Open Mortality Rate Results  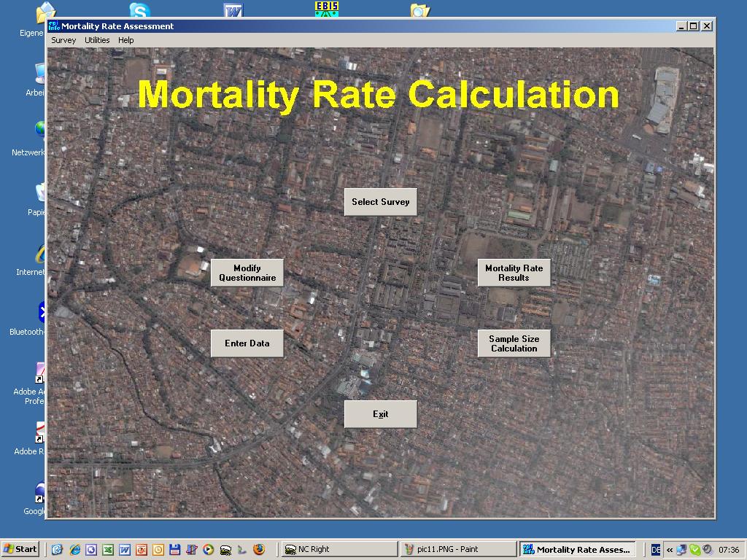tap(514, 273)
